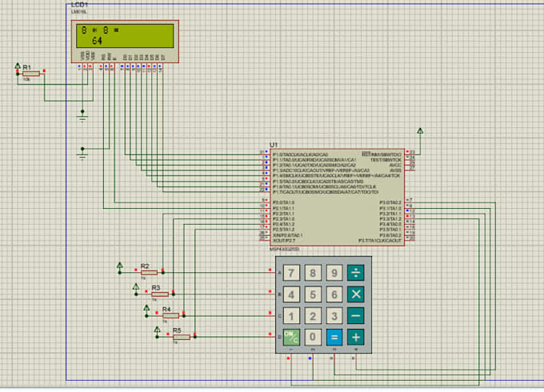Screen dimensions: 544x392
Task: Click keypad key 5
Action: (313, 294)
